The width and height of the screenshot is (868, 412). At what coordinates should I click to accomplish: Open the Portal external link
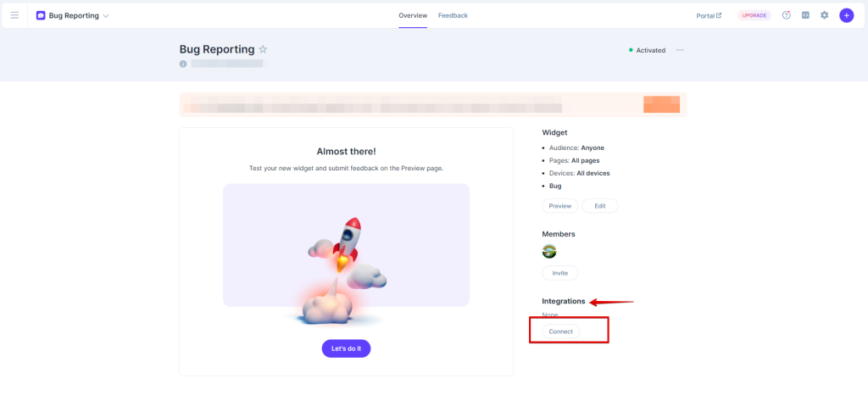click(709, 15)
